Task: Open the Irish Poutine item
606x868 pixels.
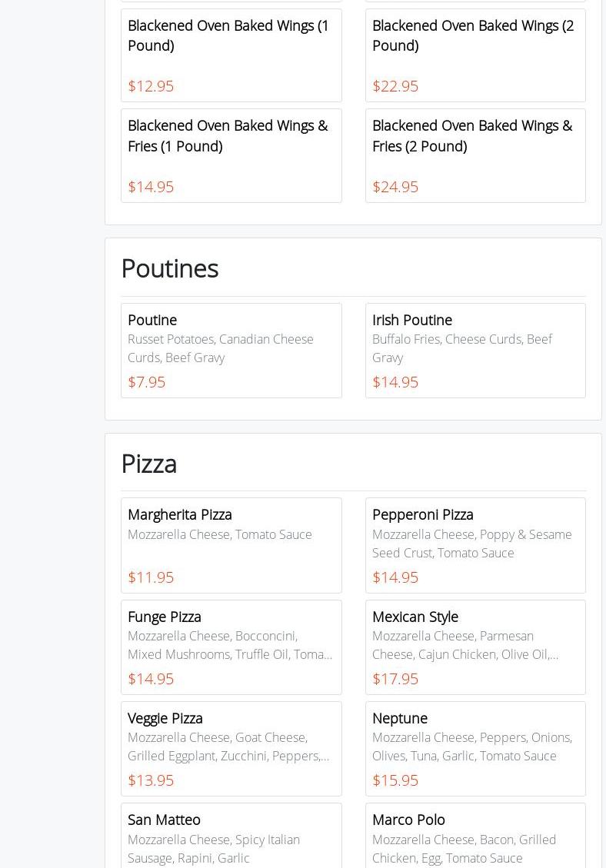Action: (x=475, y=350)
